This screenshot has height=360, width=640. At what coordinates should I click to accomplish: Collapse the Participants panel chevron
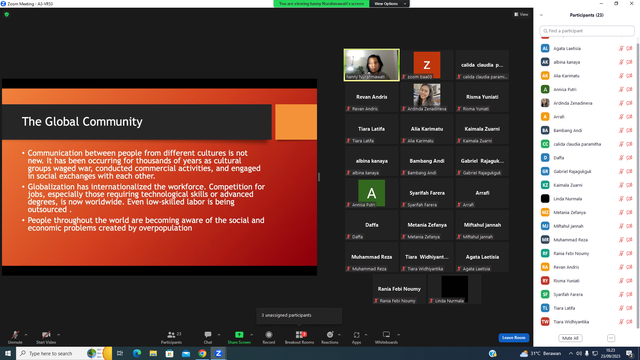pos(541,15)
